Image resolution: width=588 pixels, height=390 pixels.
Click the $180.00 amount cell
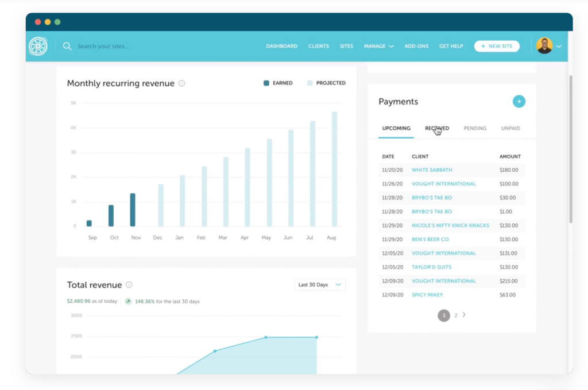509,170
